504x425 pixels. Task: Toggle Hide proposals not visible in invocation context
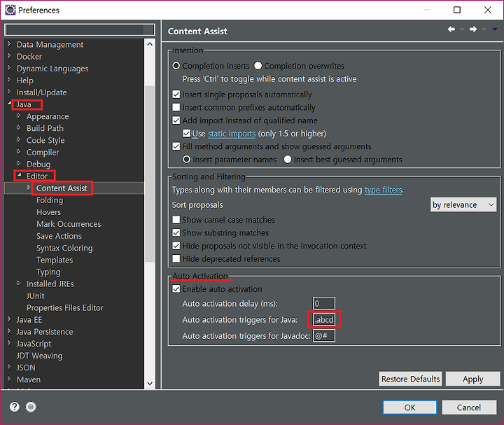(176, 246)
